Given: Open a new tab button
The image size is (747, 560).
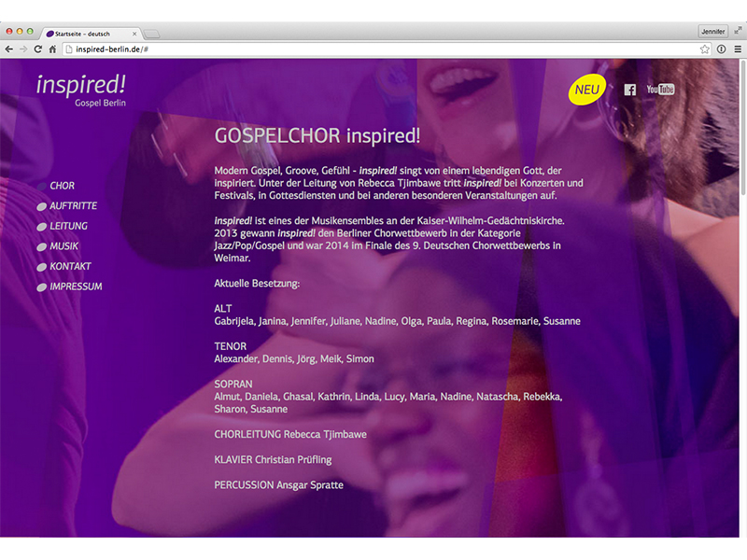Looking at the screenshot, I should pyautogui.click(x=151, y=34).
